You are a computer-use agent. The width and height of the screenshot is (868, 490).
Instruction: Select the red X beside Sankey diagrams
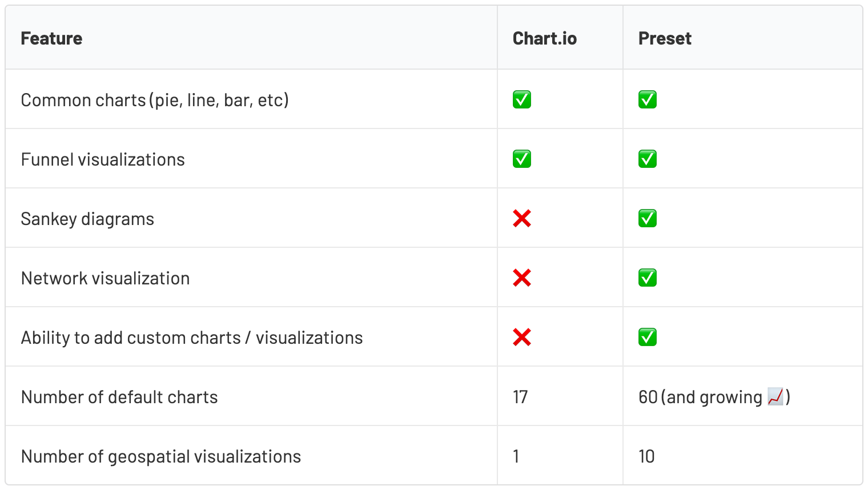[521, 218]
